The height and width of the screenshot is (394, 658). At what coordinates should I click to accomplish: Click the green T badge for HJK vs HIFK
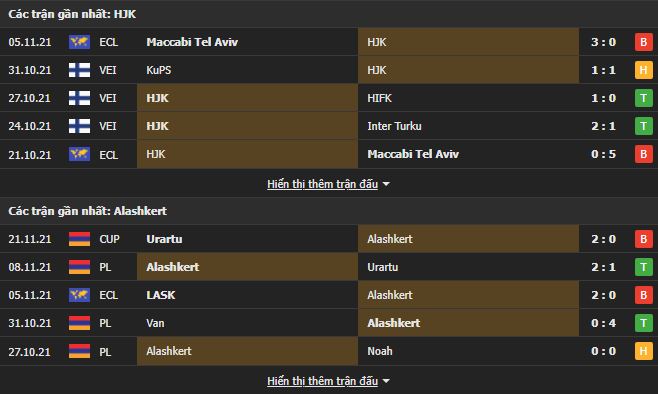click(643, 98)
